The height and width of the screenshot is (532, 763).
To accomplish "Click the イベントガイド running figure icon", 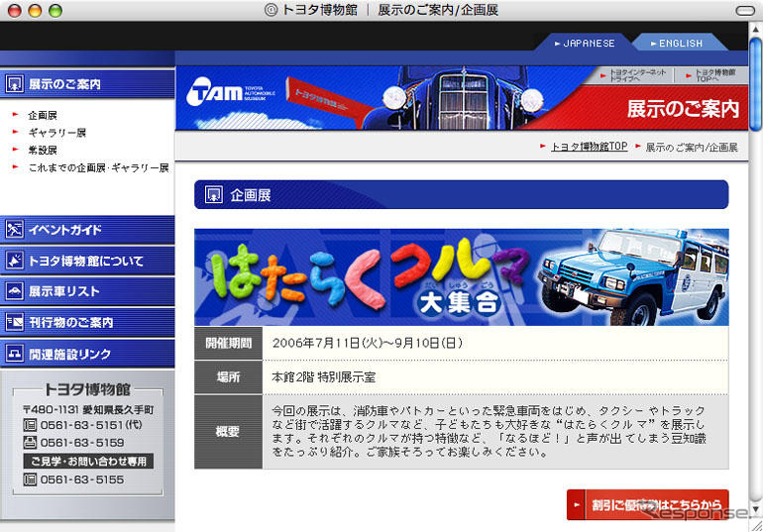I will click(x=15, y=229).
